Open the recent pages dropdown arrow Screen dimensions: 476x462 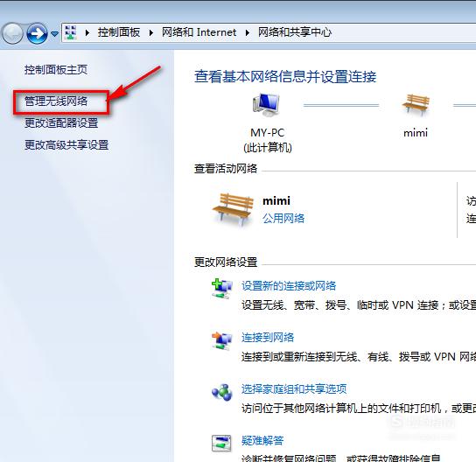pos(54,34)
